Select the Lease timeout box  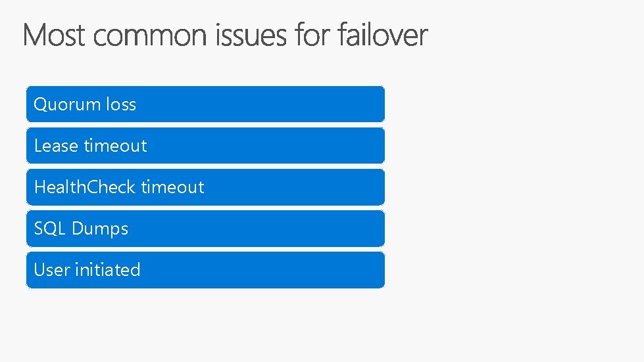pyautogui.click(x=205, y=146)
